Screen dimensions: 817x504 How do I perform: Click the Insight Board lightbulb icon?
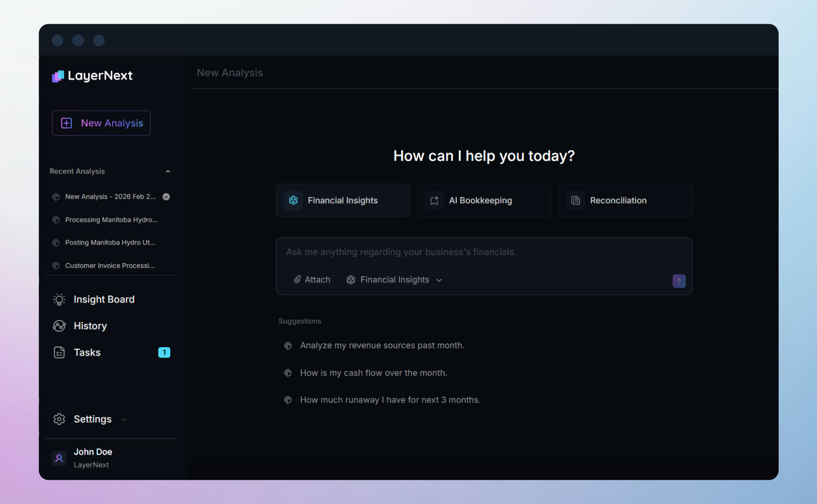point(59,300)
